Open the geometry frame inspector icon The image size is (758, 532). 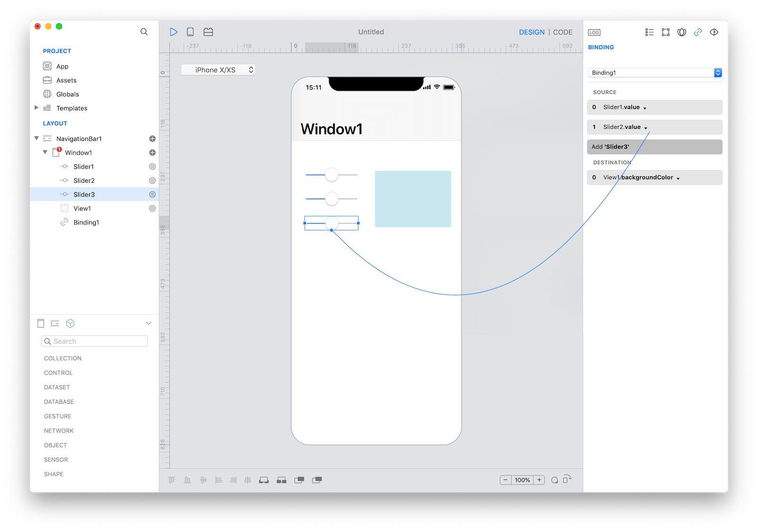point(666,32)
